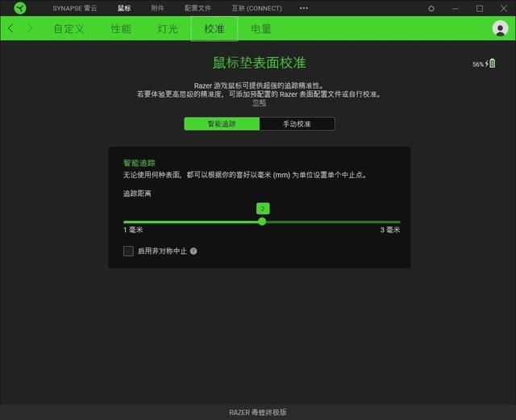Click the 追踪距离 label
This screenshot has height=420, width=516.
[x=137, y=193]
